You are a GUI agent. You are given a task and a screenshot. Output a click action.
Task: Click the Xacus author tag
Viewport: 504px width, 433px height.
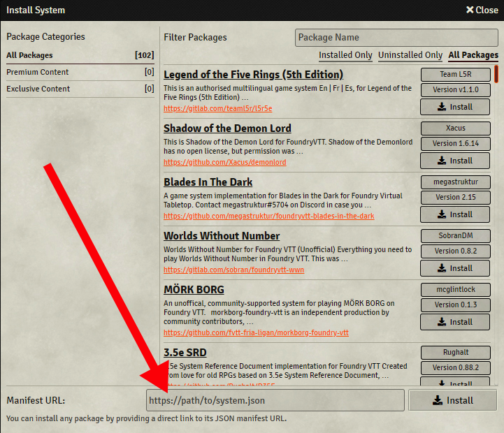pos(456,129)
